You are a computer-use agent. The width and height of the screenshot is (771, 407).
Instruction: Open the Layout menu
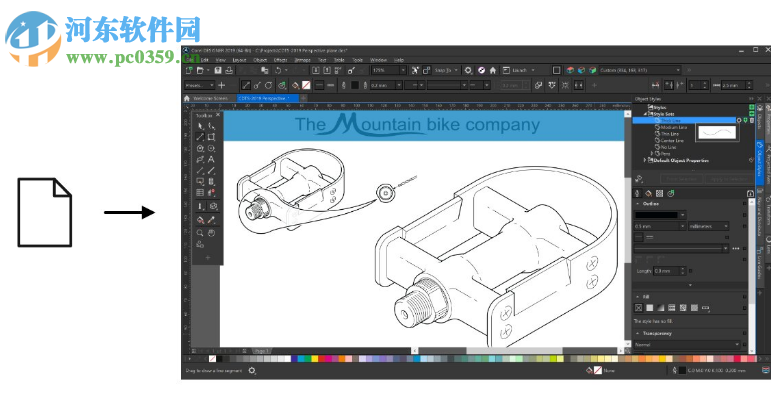pyautogui.click(x=239, y=60)
